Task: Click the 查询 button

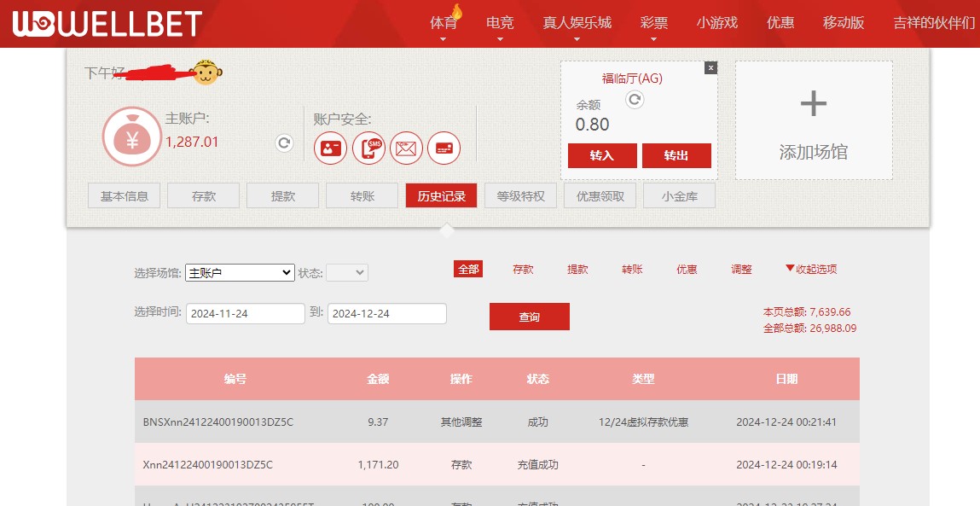Action: [529, 317]
